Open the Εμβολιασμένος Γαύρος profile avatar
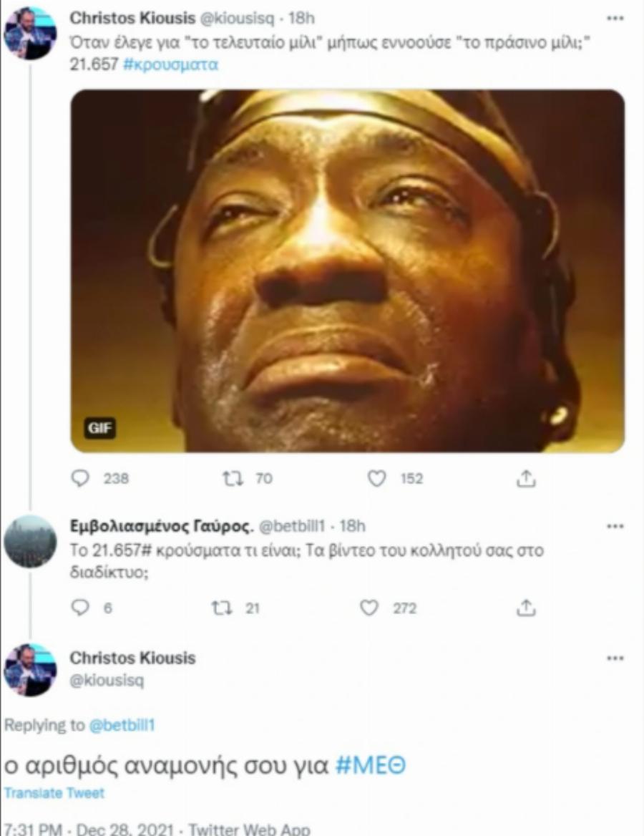 point(30,541)
